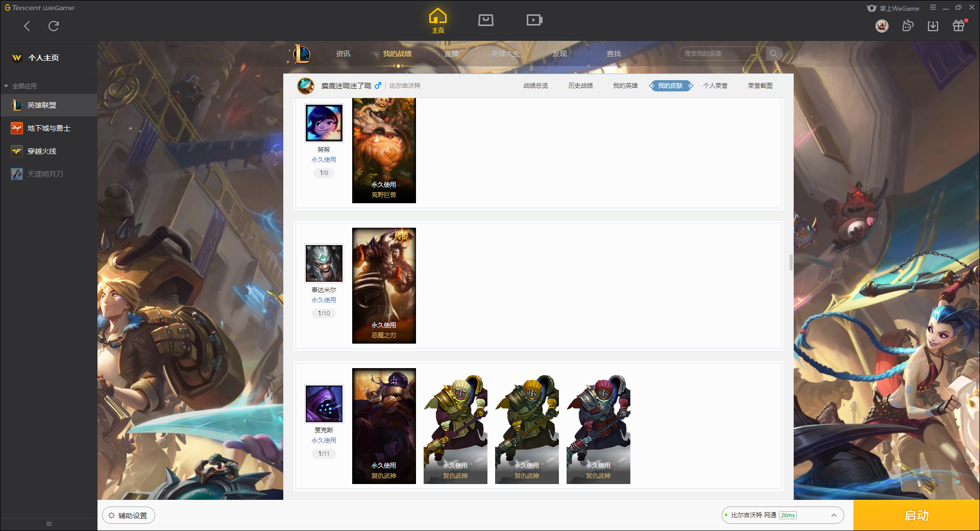Image resolution: width=980 pixels, height=531 pixels.
Task: Open the 复仇武神 splash art skin card
Action: click(384, 426)
